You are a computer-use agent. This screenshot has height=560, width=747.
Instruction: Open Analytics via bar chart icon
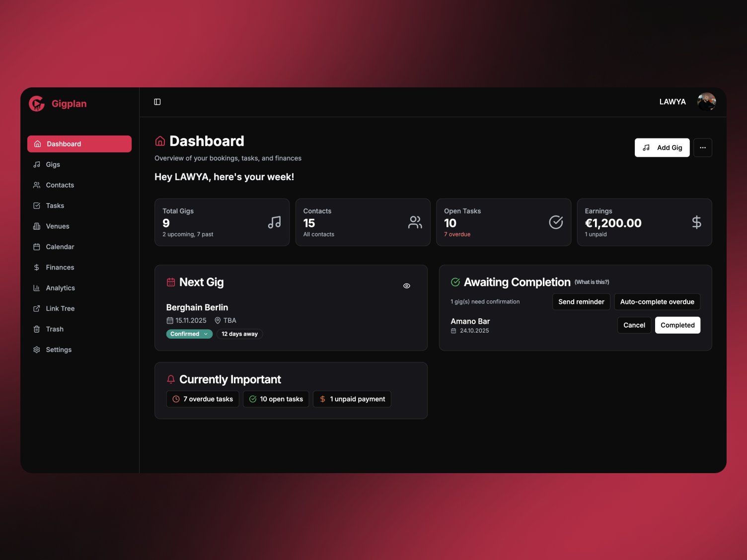click(x=37, y=288)
